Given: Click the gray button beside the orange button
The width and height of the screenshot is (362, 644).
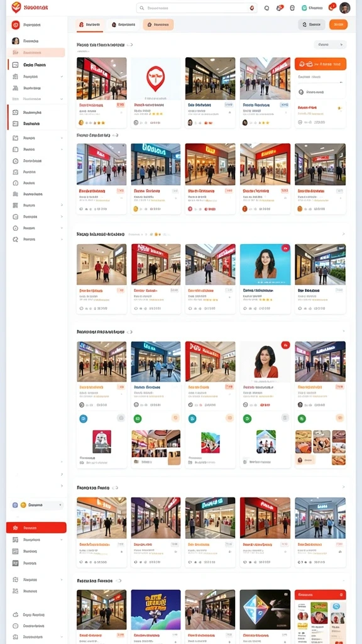Looking at the screenshot, I should click(x=312, y=25).
